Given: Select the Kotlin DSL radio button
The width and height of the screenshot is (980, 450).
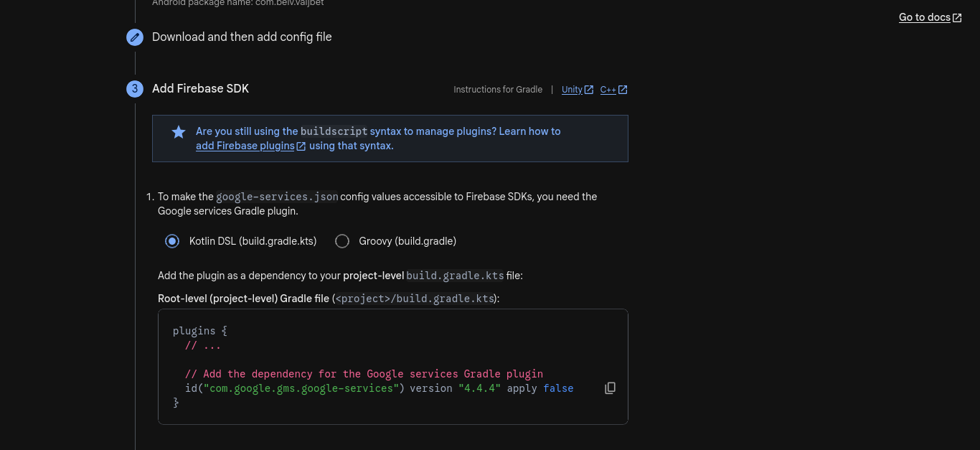Looking at the screenshot, I should point(172,241).
